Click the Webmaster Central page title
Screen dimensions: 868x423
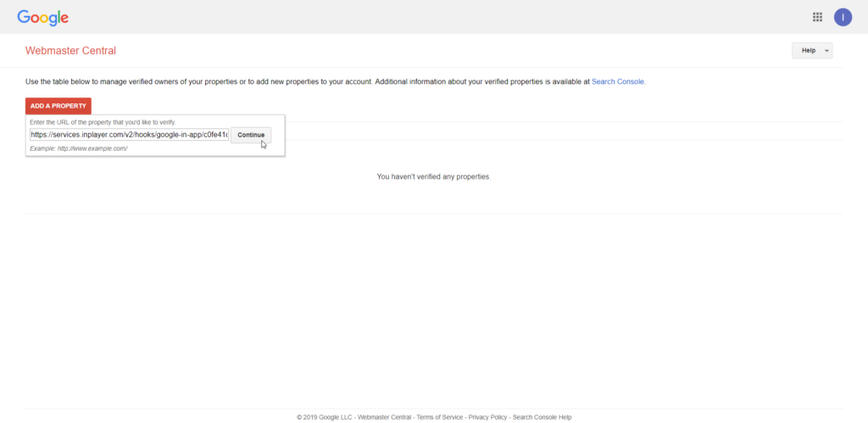coord(70,51)
